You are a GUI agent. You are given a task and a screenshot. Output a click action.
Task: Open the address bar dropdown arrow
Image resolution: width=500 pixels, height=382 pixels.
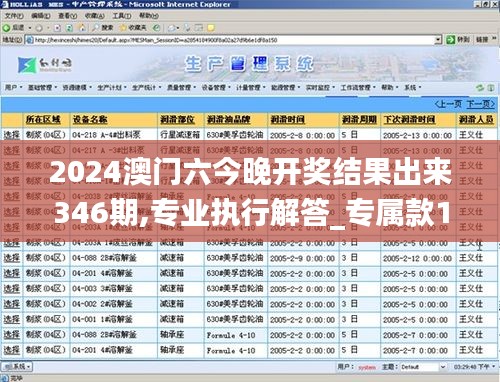pyautogui.click(x=438, y=40)
